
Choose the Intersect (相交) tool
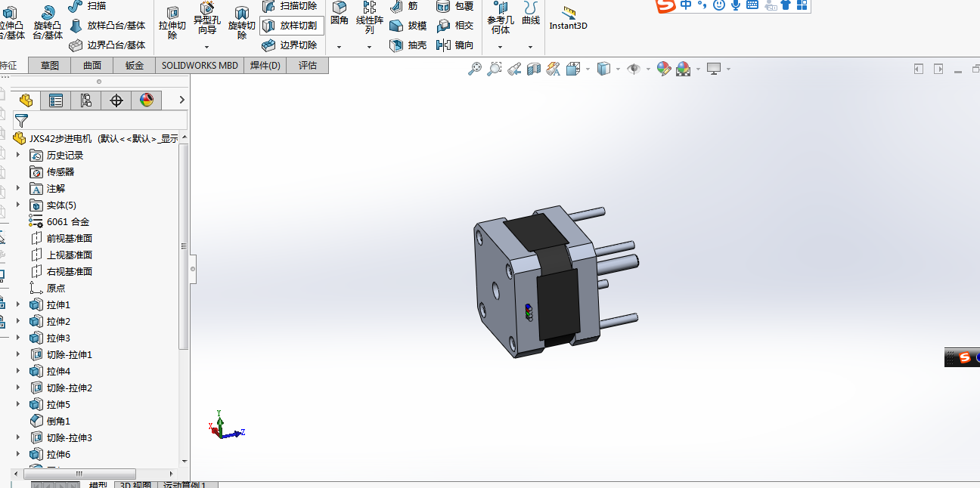click(455, 26)
